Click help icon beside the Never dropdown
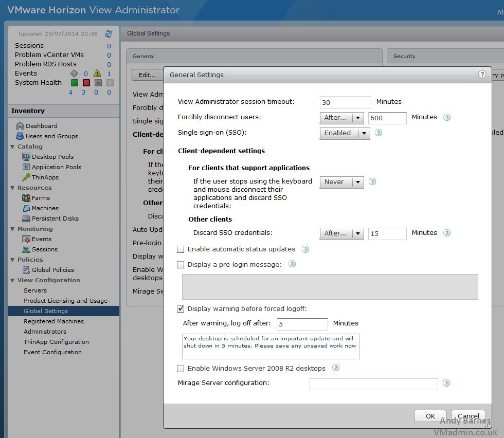504x438 pixels. pyautogui.click(x=372, y=181)
